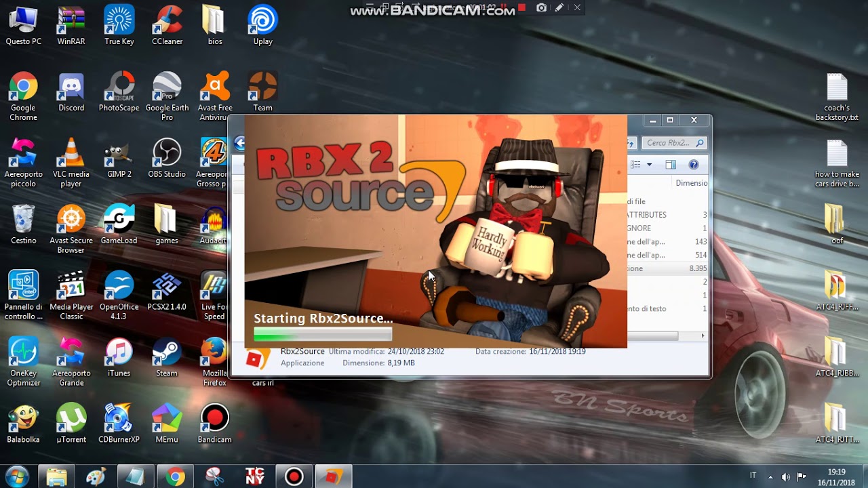Launch OBS Studio desktop shortcut
The height and width of the screenshot is (488, 868).
(167, 158)
